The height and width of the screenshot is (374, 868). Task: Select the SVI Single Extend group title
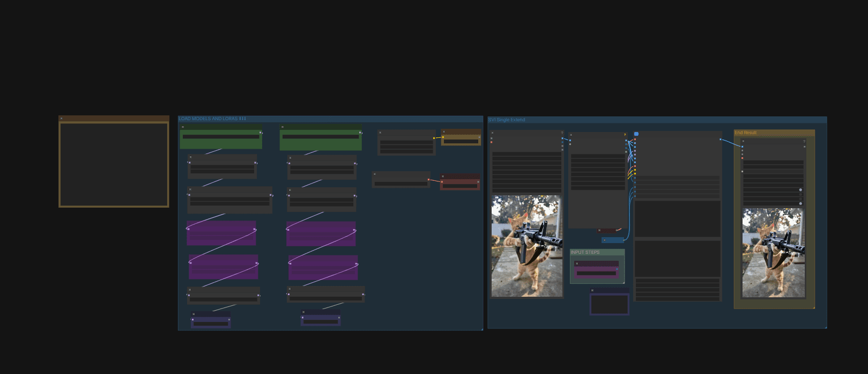[x=507, y=120]
